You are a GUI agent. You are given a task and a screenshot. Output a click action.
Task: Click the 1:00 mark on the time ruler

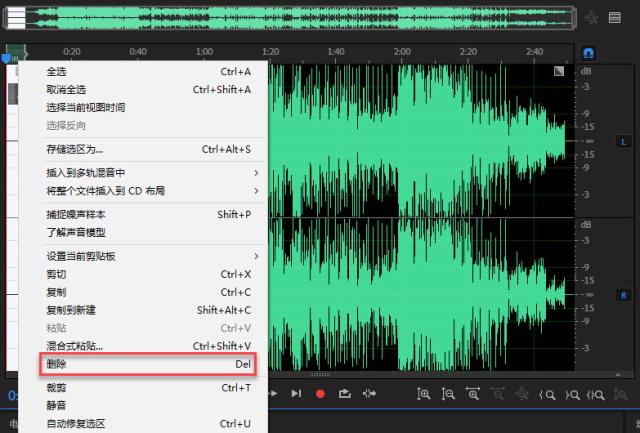pos(204,52)
